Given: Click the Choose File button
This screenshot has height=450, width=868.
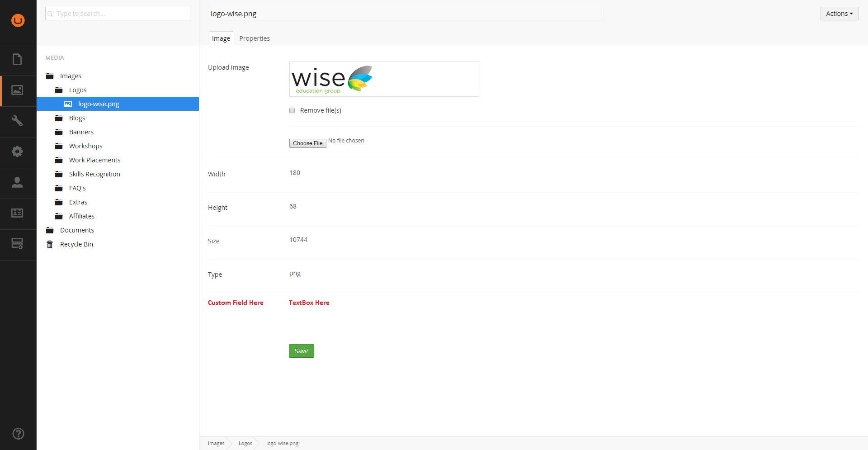Looking at the screenshot, I should point(308,143).
